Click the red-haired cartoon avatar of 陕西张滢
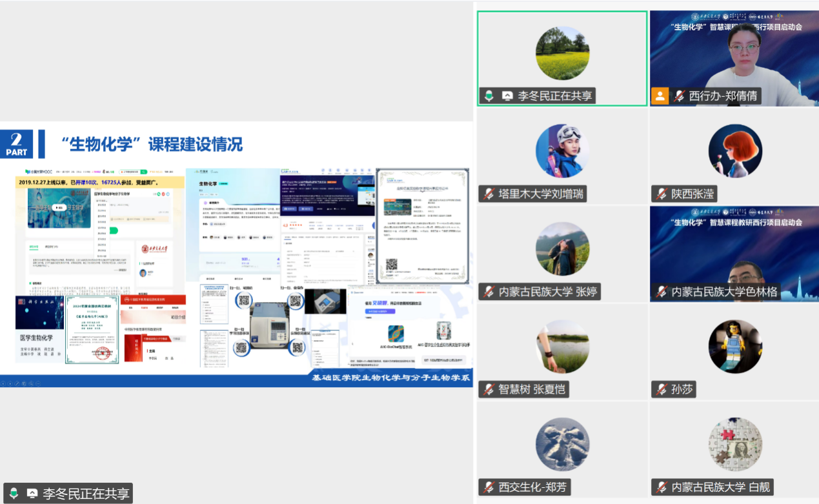This screenshot has height=504, width=819. (x=734, y=151)
